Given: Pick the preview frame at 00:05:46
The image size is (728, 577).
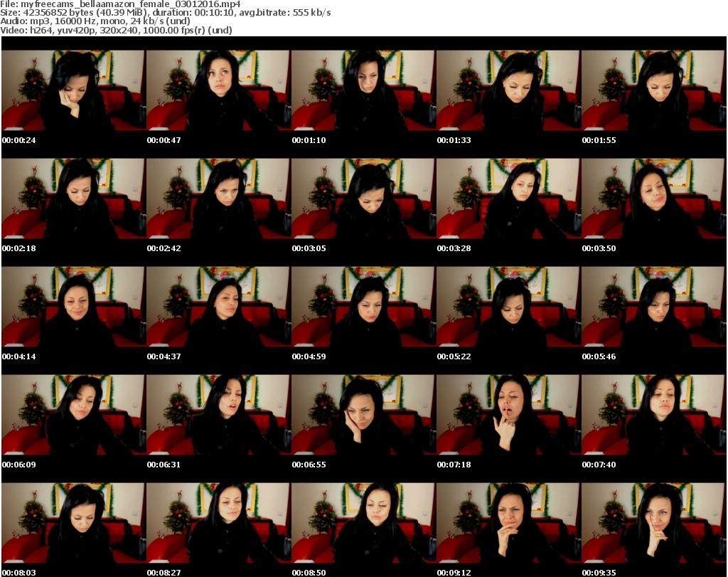Looking at the screenshot, I should pos(653,307).
